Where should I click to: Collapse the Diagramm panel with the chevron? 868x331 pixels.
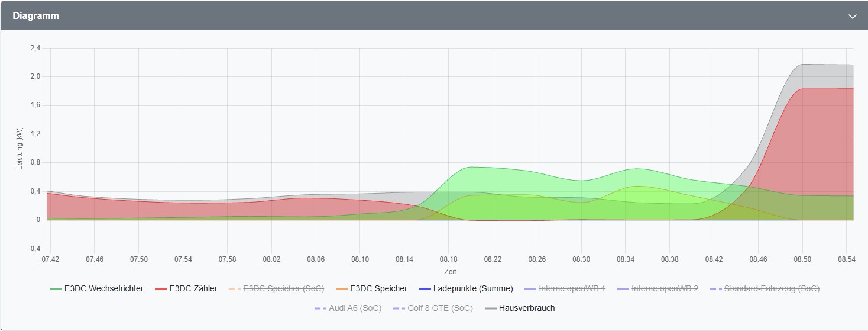click(852, 17)
